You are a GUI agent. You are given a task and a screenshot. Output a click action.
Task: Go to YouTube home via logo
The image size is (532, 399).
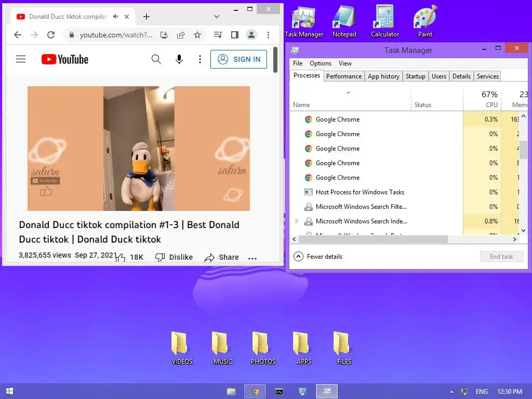pyautogui.click(x=65, y=59)
